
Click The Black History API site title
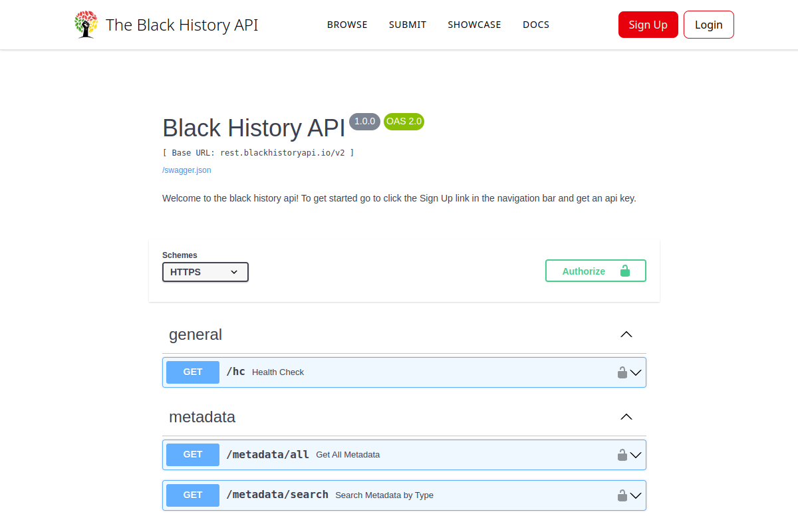pyautogui.click(x=182, y=25)
